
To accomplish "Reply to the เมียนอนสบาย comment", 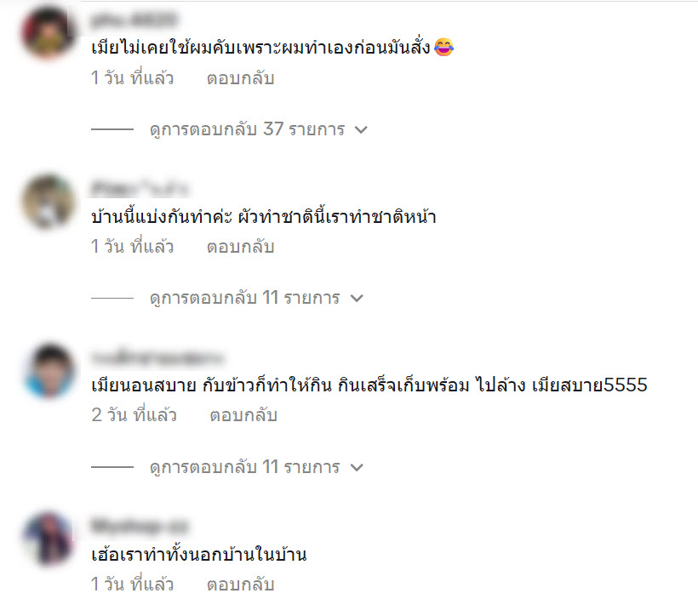I will [x=243, y=415].
